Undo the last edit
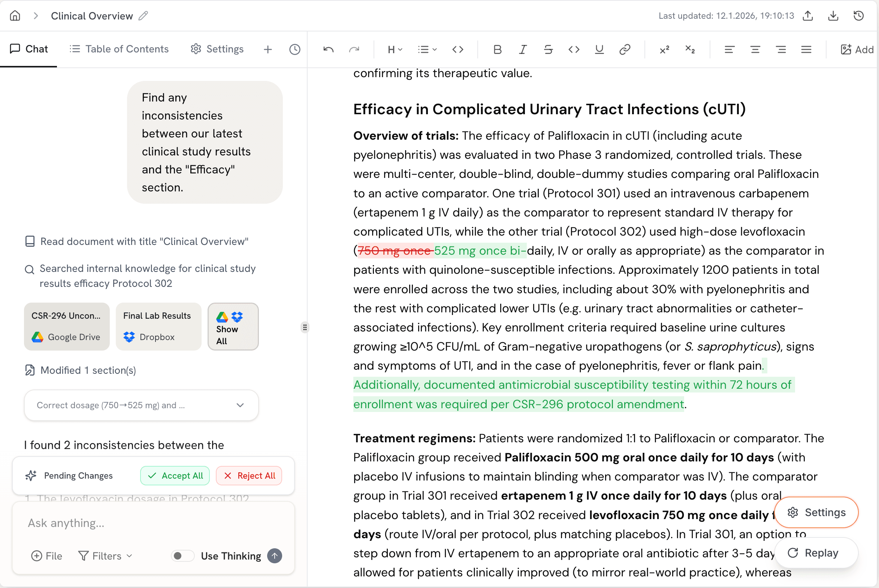Image resolution: width=879 pixels, height=588 pixels. coord(328,49)
